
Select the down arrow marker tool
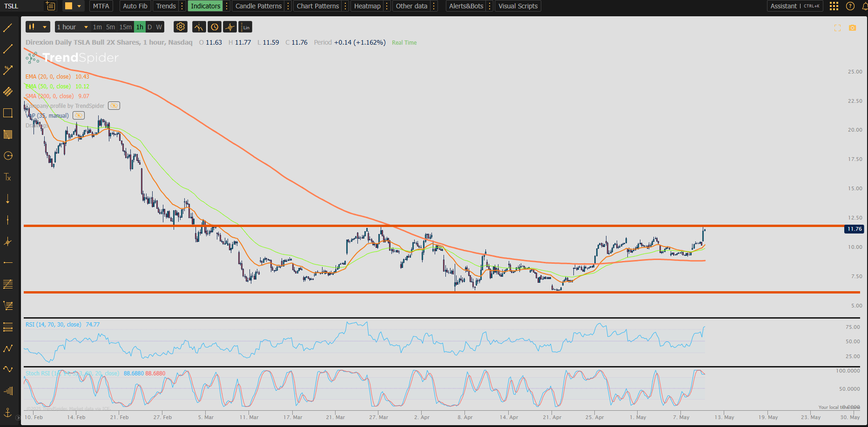pyautogui.click(x=8, y=199)
